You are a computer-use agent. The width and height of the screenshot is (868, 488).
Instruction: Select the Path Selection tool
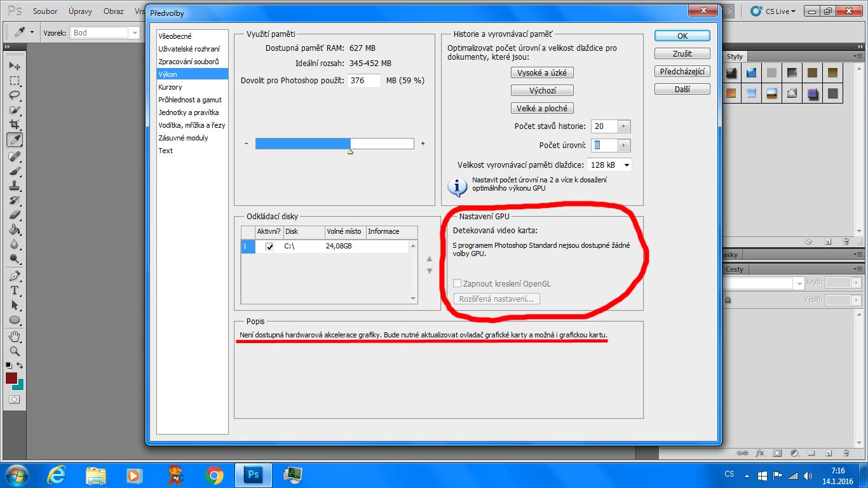coord(14,305)
